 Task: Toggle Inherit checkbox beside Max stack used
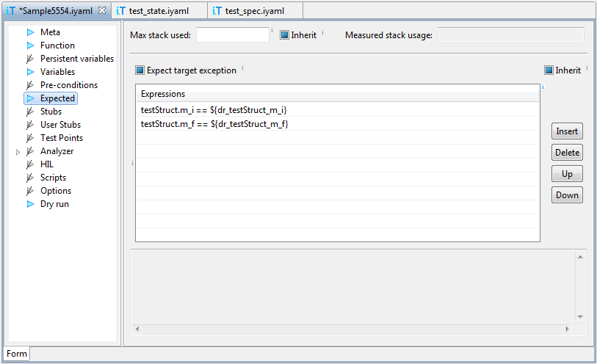[284, 35]
